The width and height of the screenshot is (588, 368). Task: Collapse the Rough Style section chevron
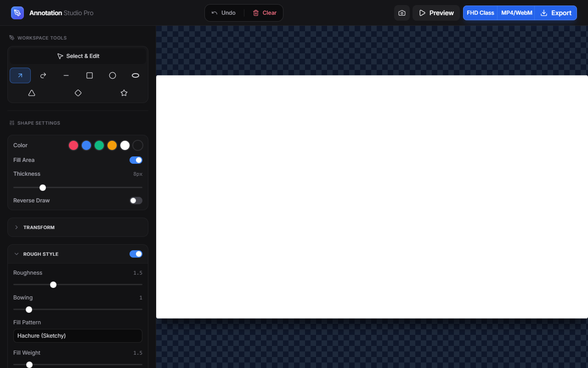(x=17, y=254)
